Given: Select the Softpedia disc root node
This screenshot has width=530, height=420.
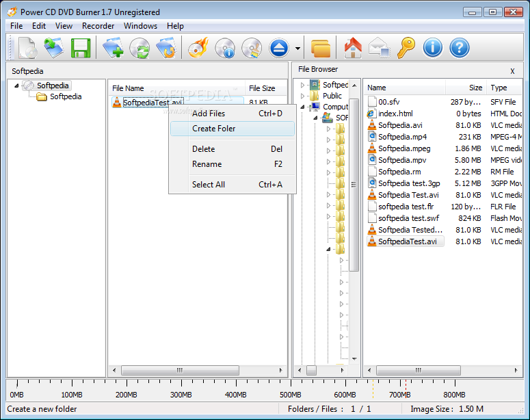Looking at the screenshot, I should (53, 86).
